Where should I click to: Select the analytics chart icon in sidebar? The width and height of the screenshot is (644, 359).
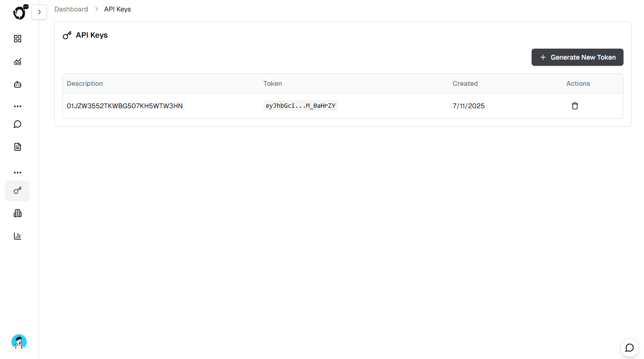tap(18, 62)
